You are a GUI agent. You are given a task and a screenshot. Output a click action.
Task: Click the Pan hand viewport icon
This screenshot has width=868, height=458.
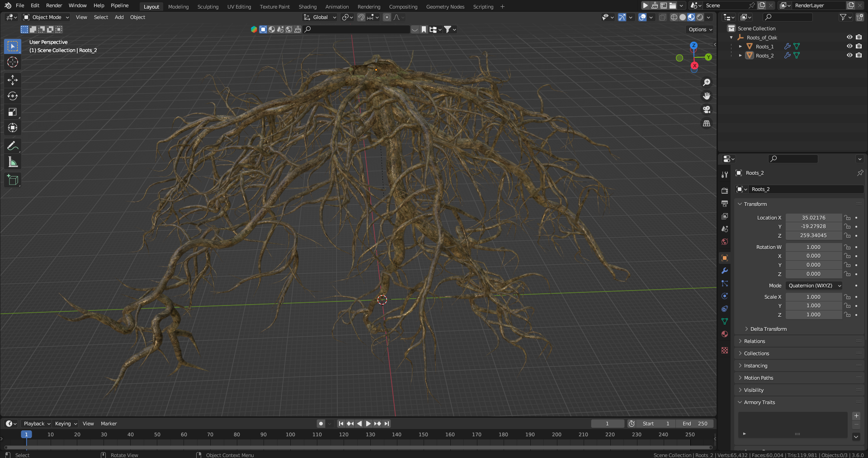[x=707, y=96]
